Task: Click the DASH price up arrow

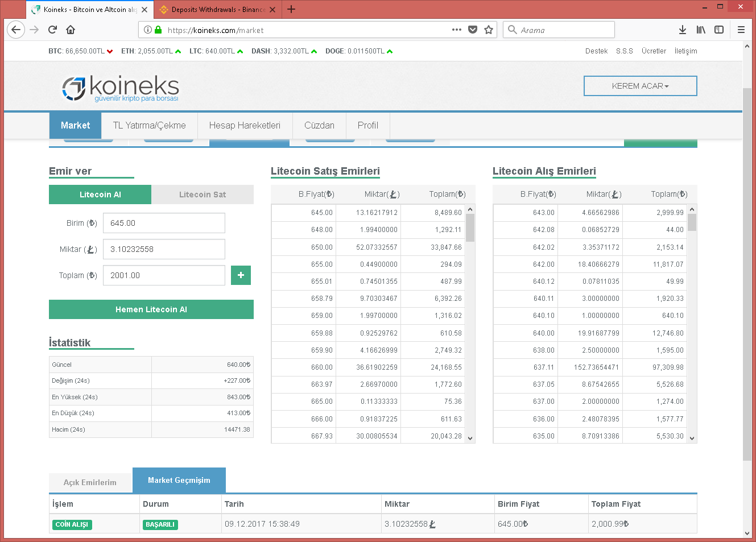Action: pos(314,51)
